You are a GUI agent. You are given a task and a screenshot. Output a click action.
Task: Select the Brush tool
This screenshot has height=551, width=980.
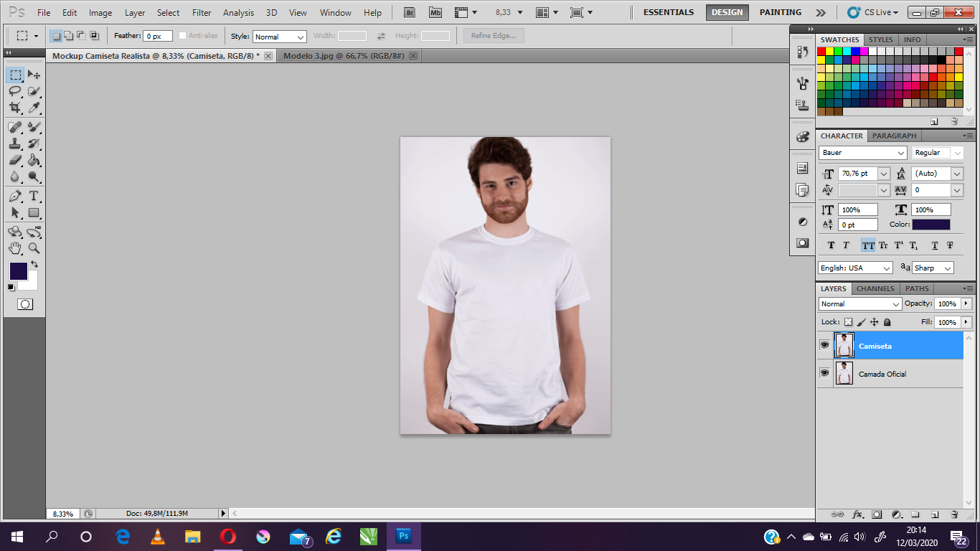(x=34, y=127)
